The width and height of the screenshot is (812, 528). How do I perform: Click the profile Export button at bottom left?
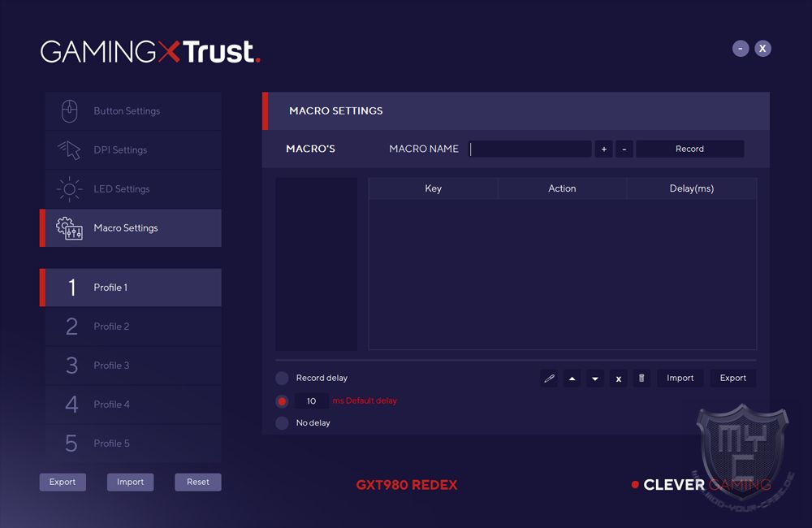click(63, 482)
